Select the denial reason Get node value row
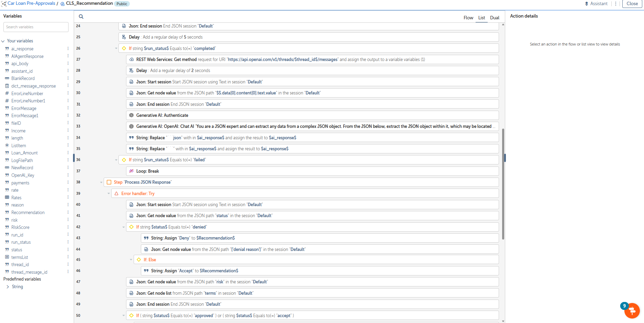644x323 pixels. point(320,250)
